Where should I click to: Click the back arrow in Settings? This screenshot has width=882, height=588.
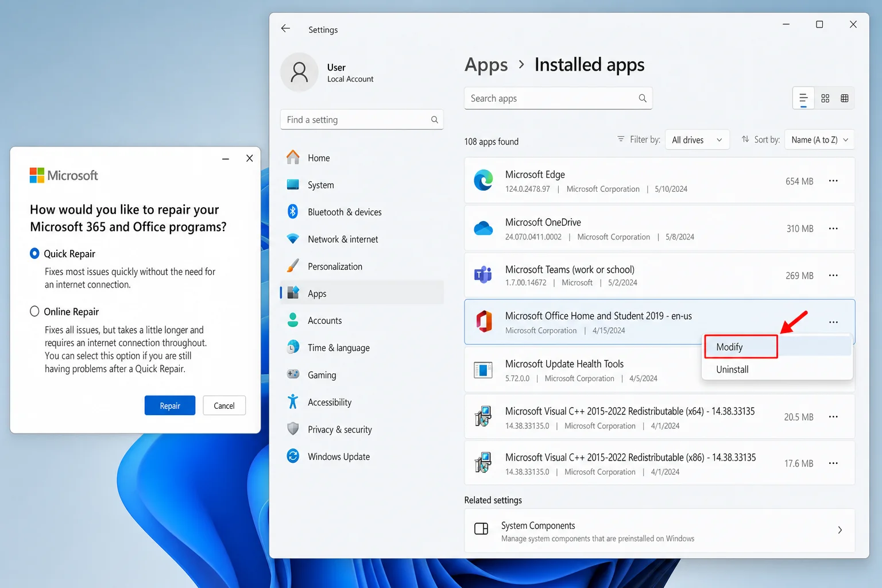(285, 28)
